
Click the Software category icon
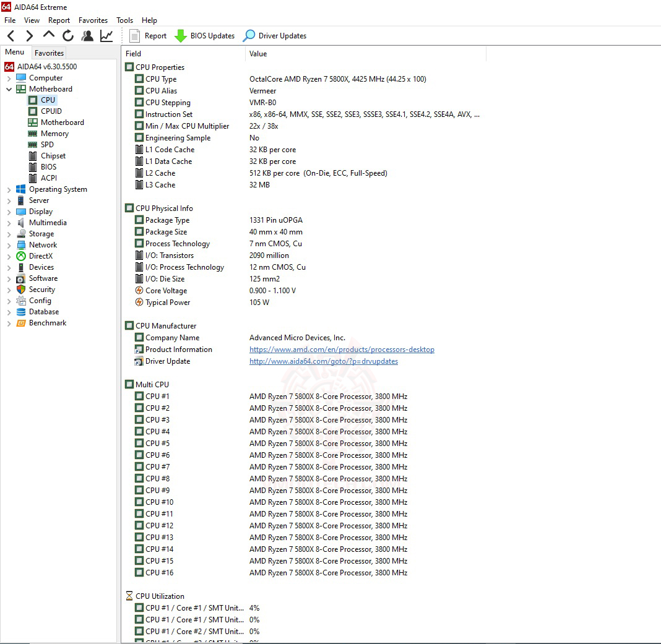point(20,278)
